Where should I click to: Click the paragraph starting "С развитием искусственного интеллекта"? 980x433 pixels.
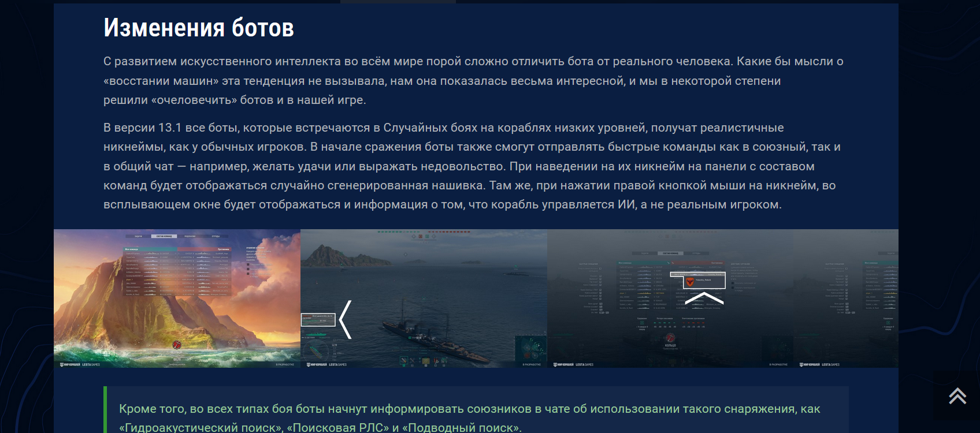pyautogui.click(x=473, y=80)
